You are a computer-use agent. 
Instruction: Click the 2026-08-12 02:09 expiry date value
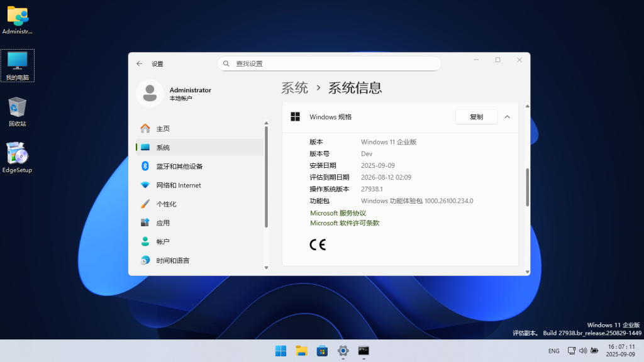click(x=386, y=177)
